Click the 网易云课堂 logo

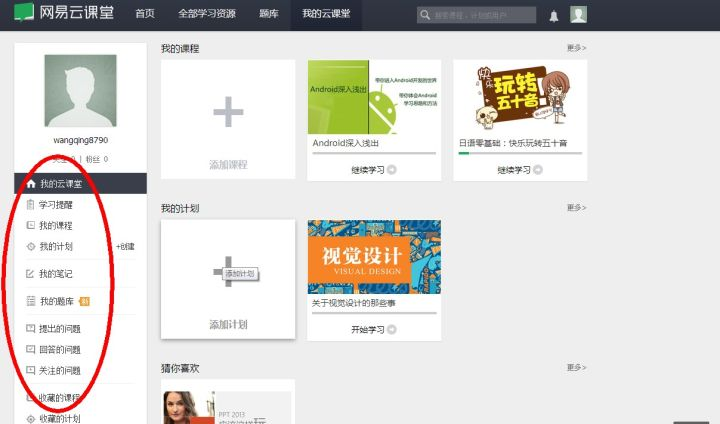[x=65, y=14]
